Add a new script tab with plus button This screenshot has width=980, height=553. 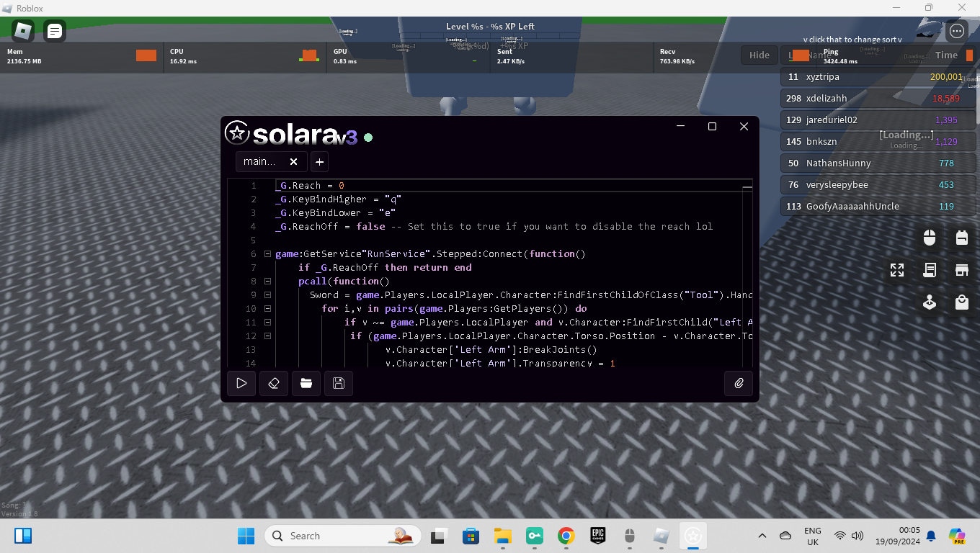(x=320, y=162)
